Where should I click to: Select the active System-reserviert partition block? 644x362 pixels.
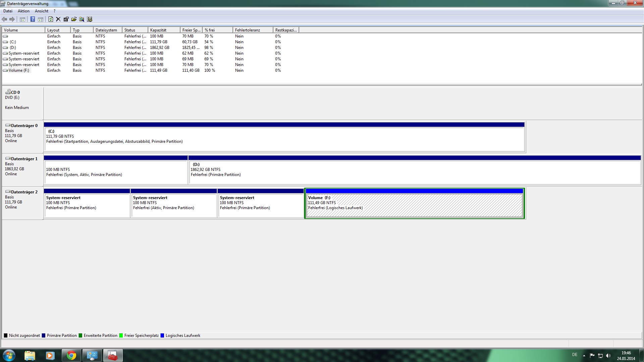pyautogui.click(x=174, y=206)
